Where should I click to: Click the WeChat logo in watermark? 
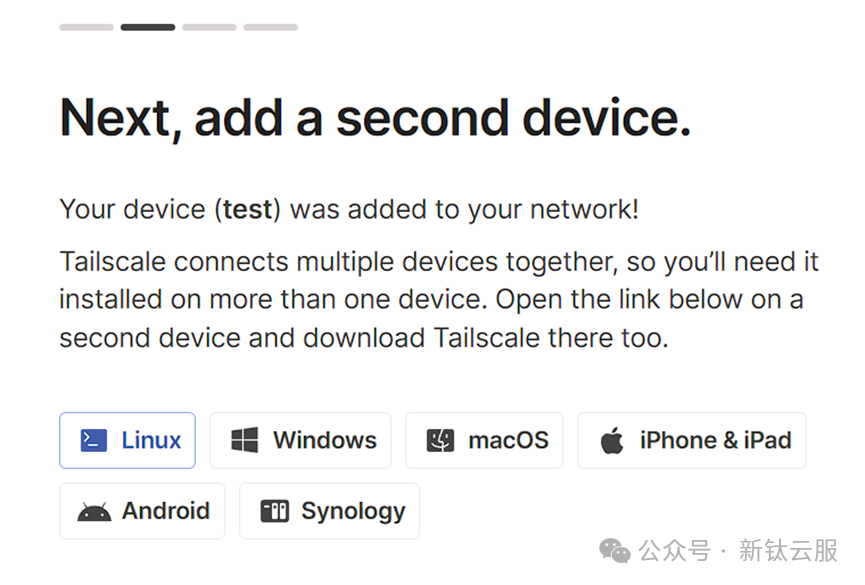615,551
